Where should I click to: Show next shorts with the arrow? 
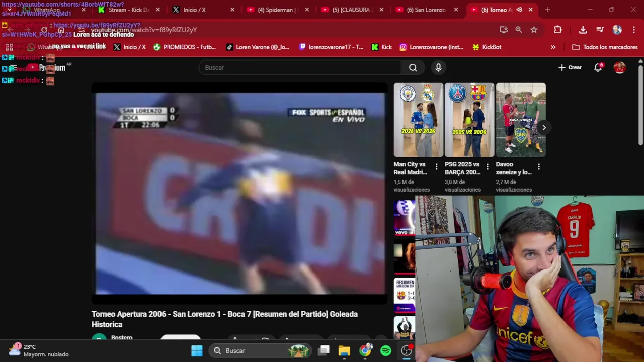(x=544, y=128)
